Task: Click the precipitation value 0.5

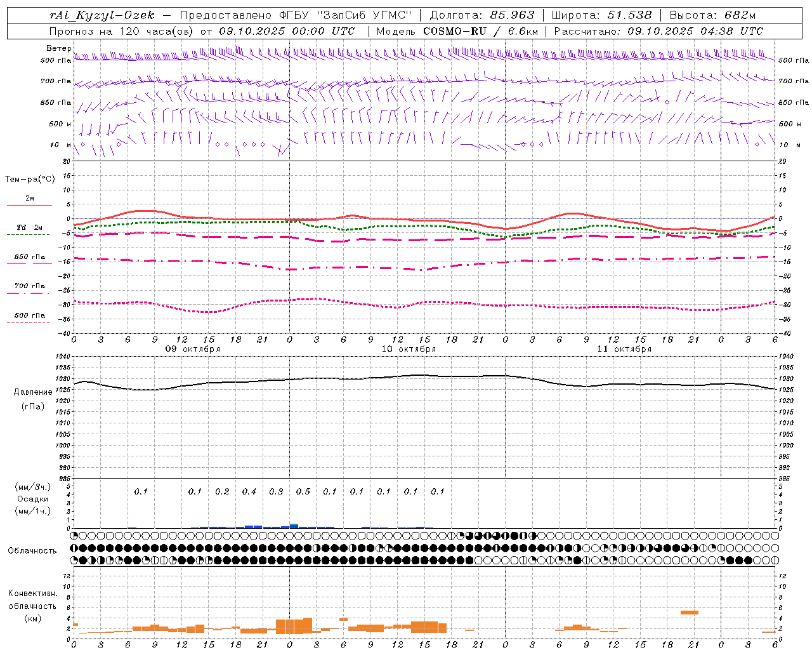Action: (x=303, y=491)
